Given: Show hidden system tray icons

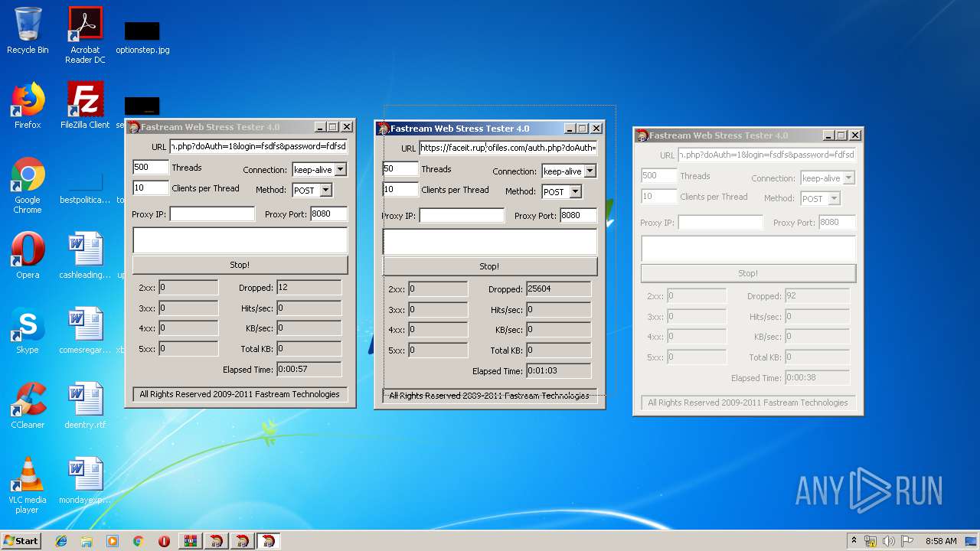Looking at the screenshot, I should point(854,541).
